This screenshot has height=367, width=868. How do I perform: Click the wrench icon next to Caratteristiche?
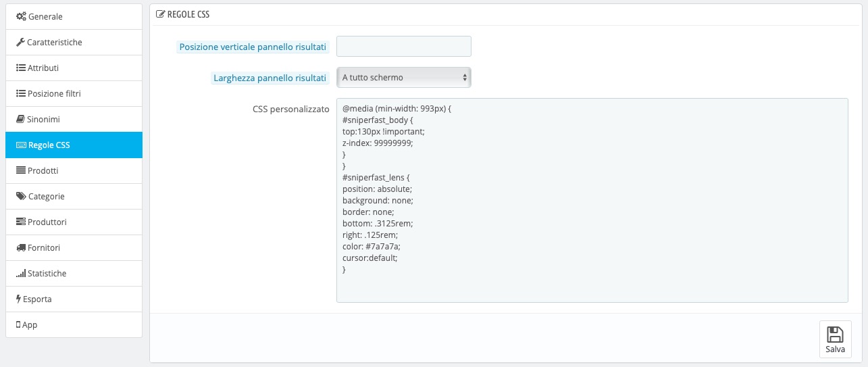coord(20,43)
